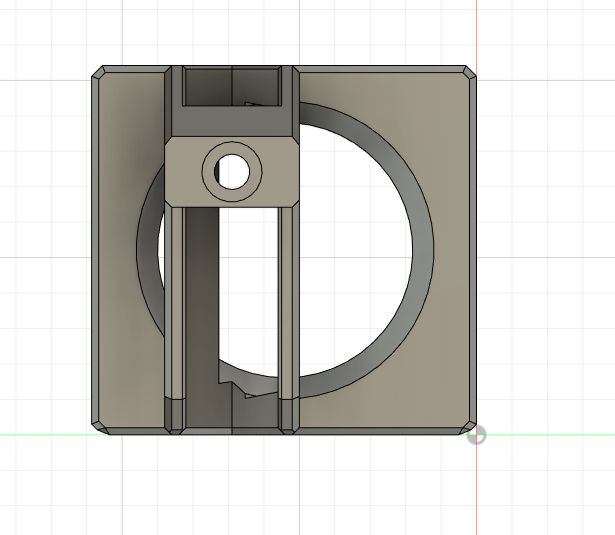The height and width of the screenshot is (535, 615).
Task: Select the right vertical rail below center block
Action: (287, 302)
